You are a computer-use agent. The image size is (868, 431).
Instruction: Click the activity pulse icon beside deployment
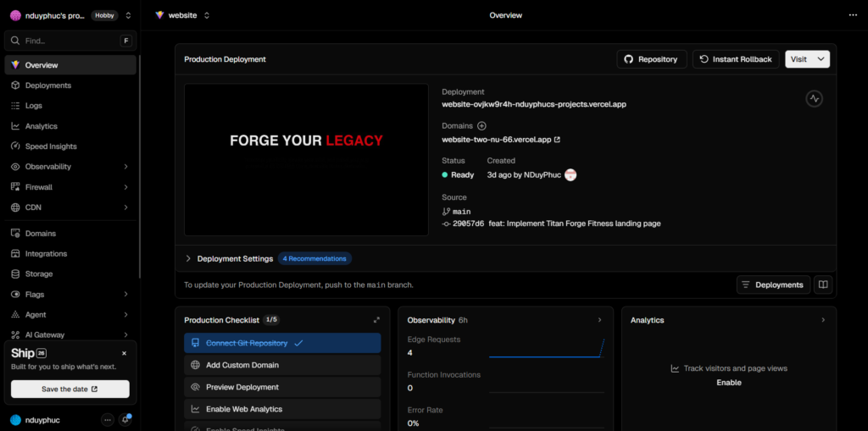click(x=814, y=98)
